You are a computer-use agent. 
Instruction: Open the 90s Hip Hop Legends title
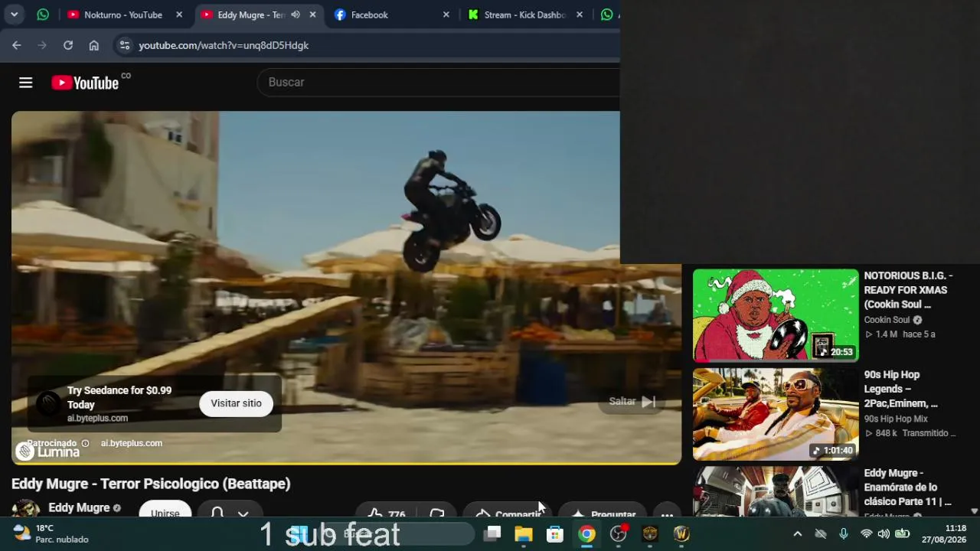[x=901, y=389]
